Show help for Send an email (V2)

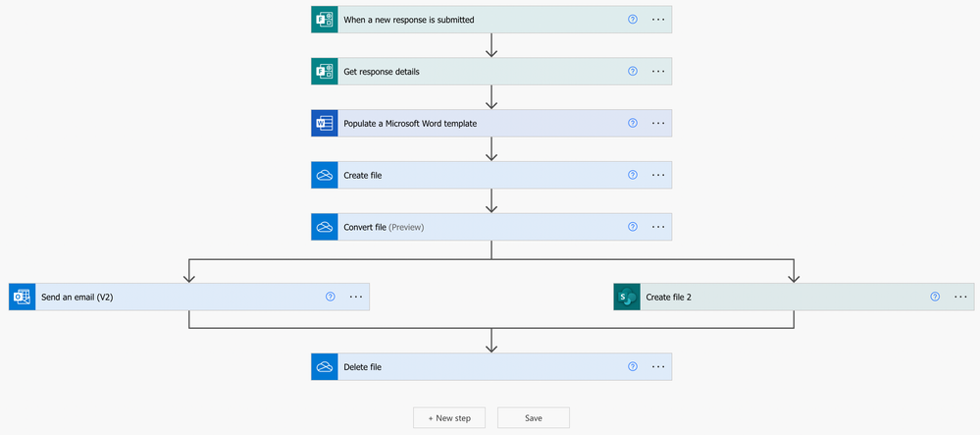coord(331,297)
